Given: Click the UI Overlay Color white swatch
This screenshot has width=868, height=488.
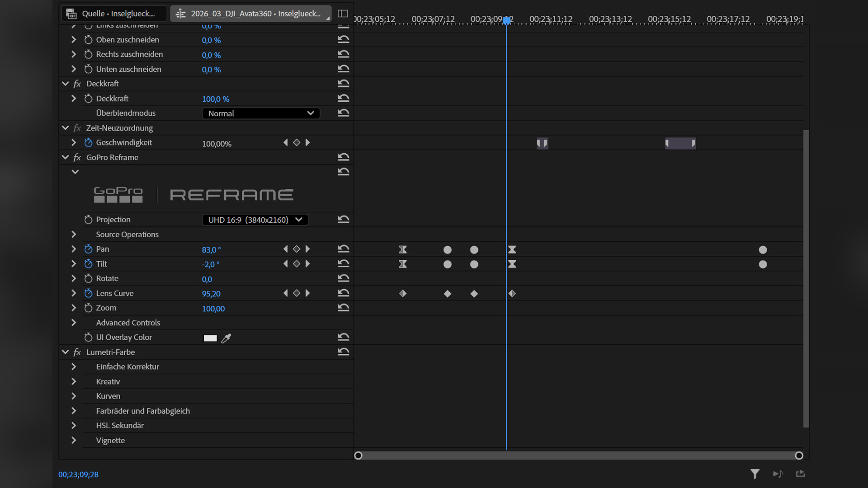Looking at the screenshot, I should point(210,338).
